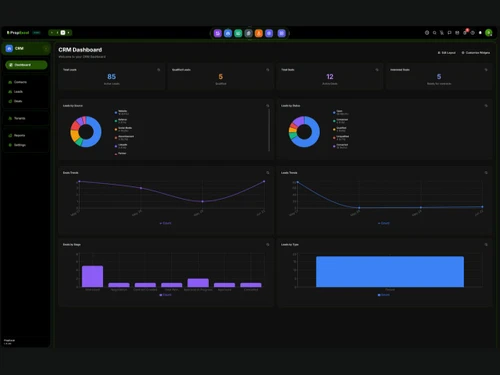Open the orange app icon in top dock
Image resolution: width=500 pixels, height=375 pixels.
(259, 33)
